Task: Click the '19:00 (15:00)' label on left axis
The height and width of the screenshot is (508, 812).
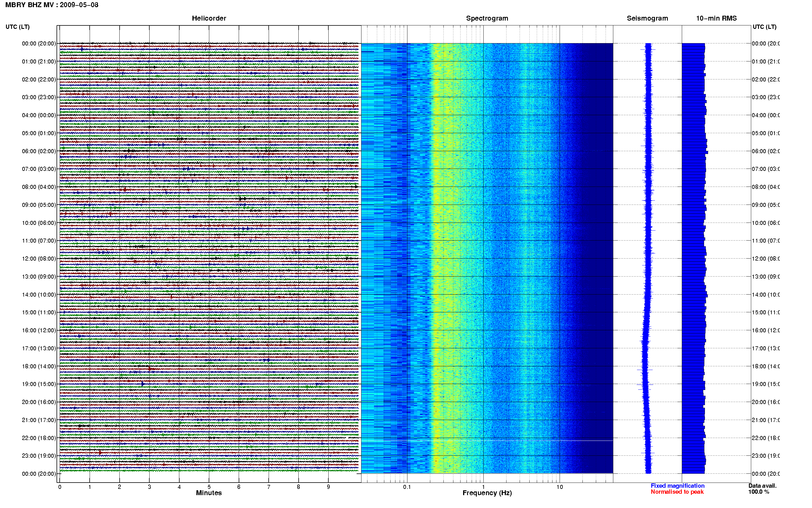Action: [x=39, y=384]
